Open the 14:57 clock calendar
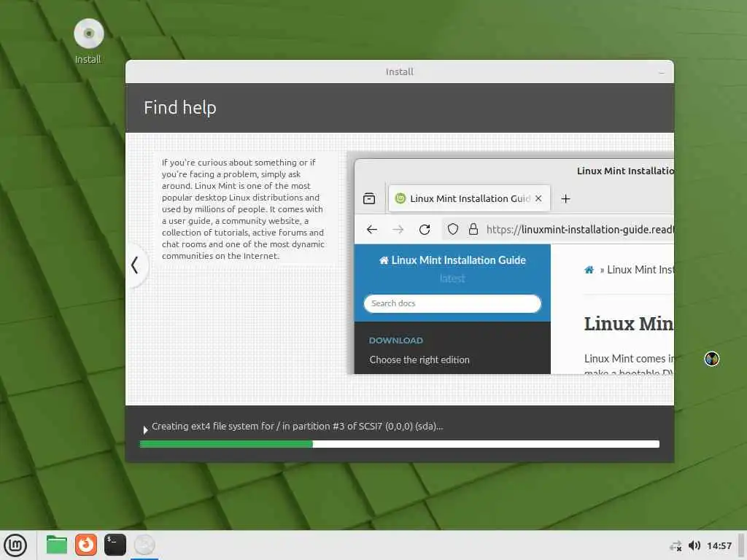 coord(719,545)
